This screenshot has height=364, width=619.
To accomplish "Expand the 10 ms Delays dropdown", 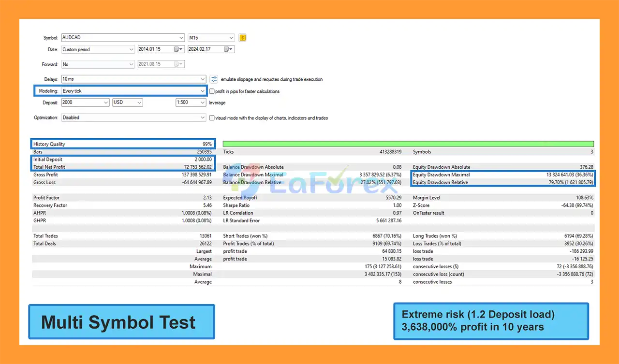I will pos(203,79).
